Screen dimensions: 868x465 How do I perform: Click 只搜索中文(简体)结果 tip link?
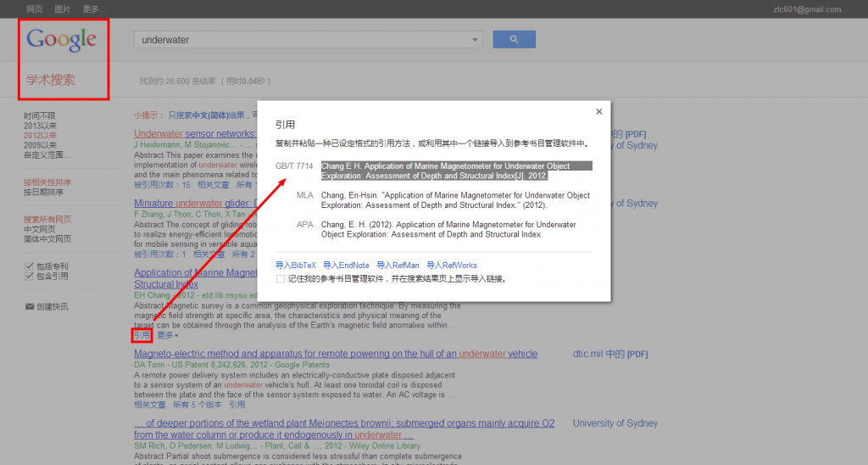pos(206,115)
